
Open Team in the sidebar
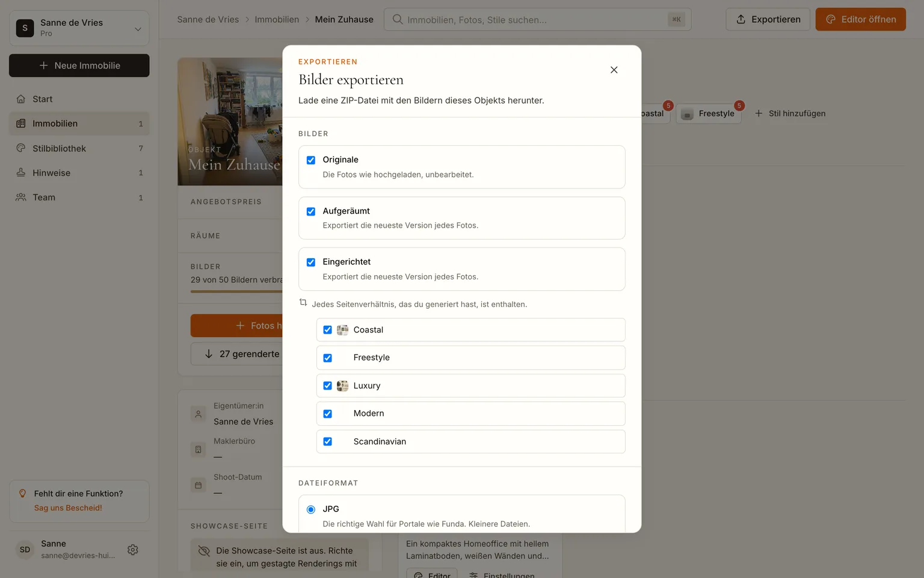click(x=79, y=197)
